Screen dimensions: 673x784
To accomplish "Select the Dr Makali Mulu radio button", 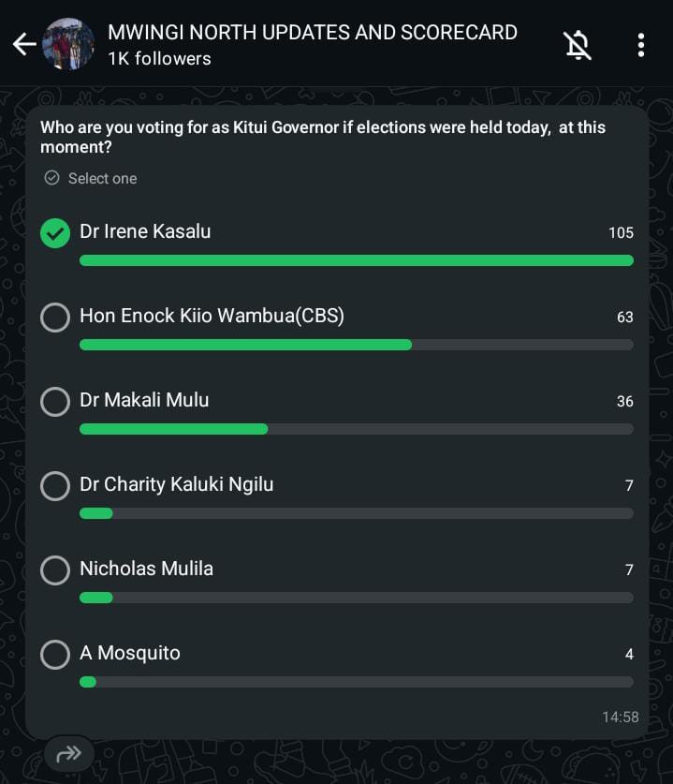I will click(x=55, y=402).
